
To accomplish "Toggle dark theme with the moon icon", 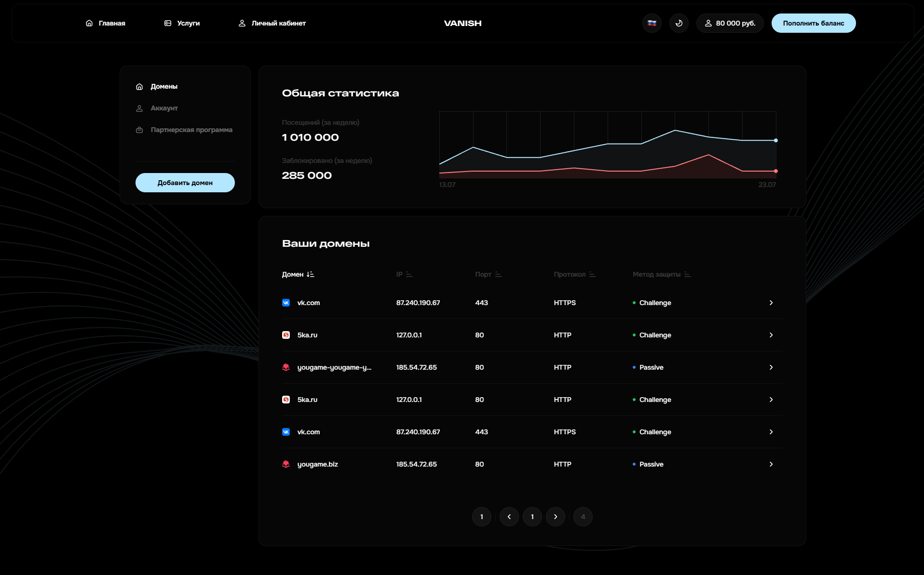I will pyautogui.click(x=679, y=23).
